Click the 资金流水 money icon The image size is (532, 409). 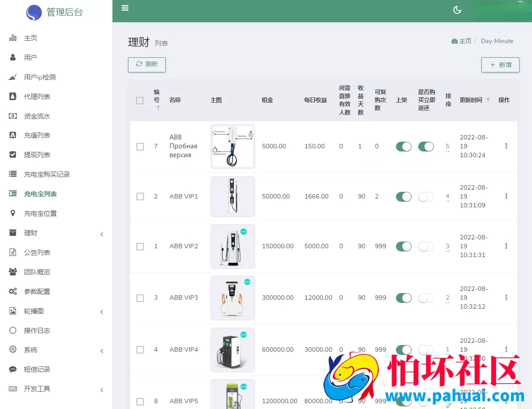(12, 116)
